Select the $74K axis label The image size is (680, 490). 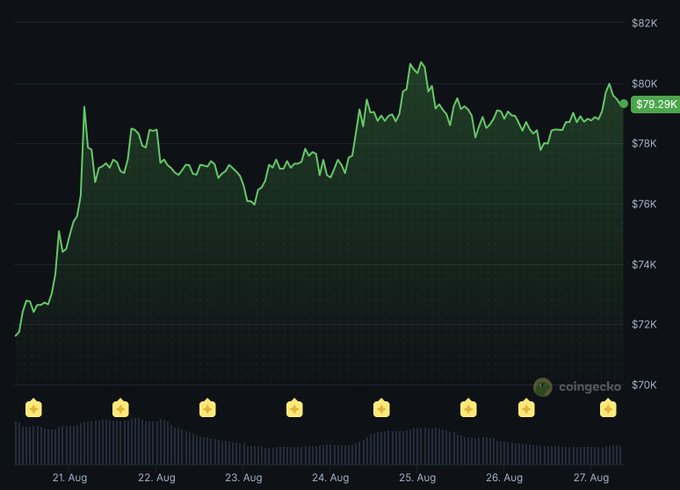click(644, 264)
